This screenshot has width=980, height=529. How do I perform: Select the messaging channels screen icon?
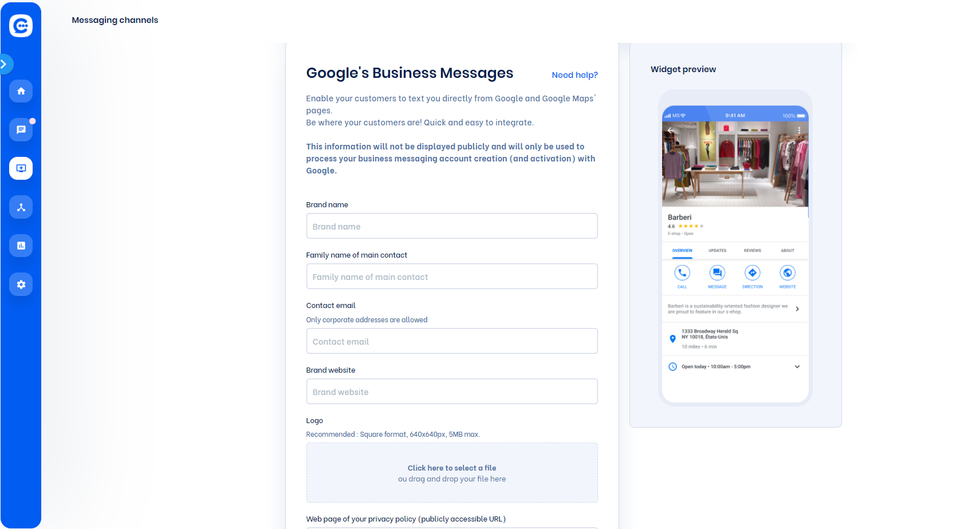click(21, 168)
